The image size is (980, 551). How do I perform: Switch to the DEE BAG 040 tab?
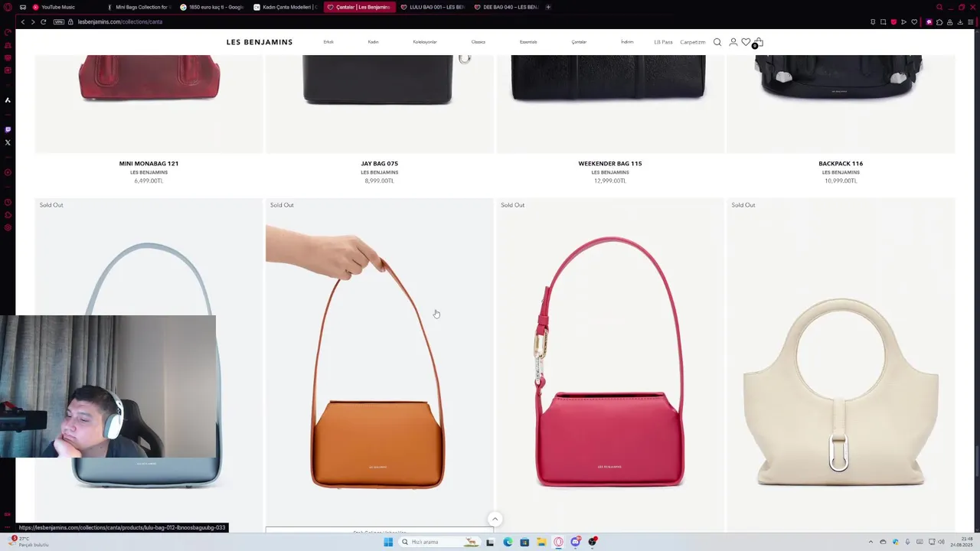pos(505,7)
